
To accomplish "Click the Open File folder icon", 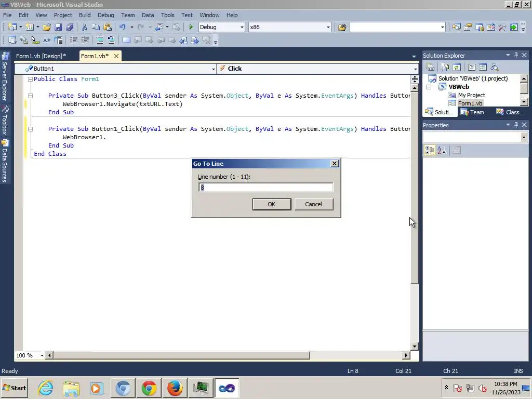I will [47, 27].
